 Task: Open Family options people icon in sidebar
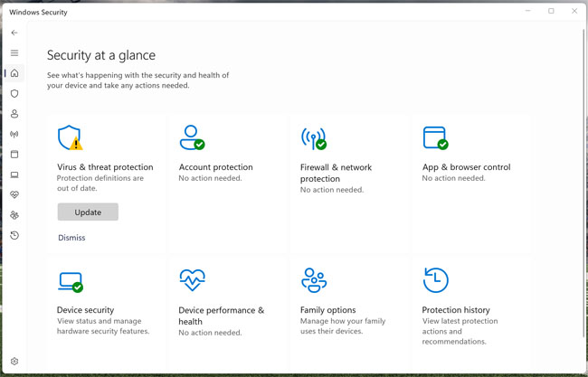[14, 215]
